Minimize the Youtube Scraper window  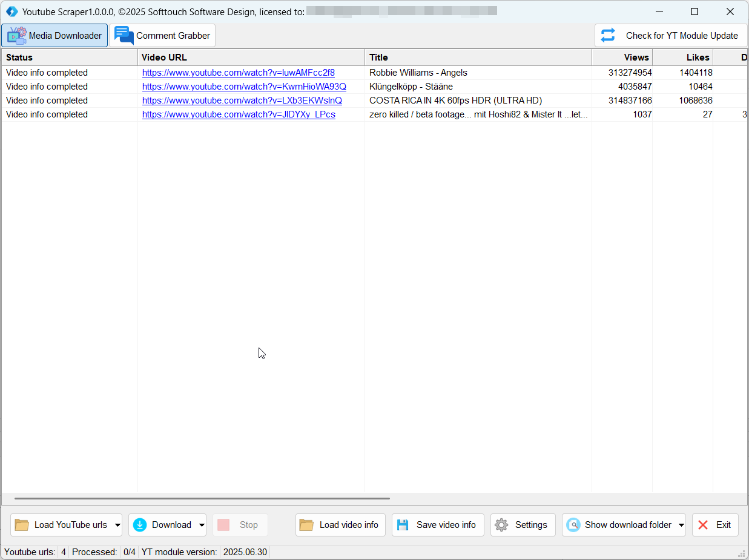(x=659, y=12)
